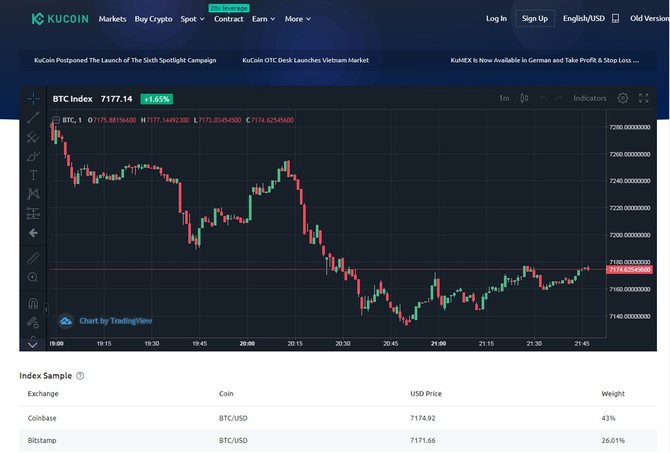The image size is (670, 453).
Task: Select the pattern drawing tool
Action: (x=33, y=194)
